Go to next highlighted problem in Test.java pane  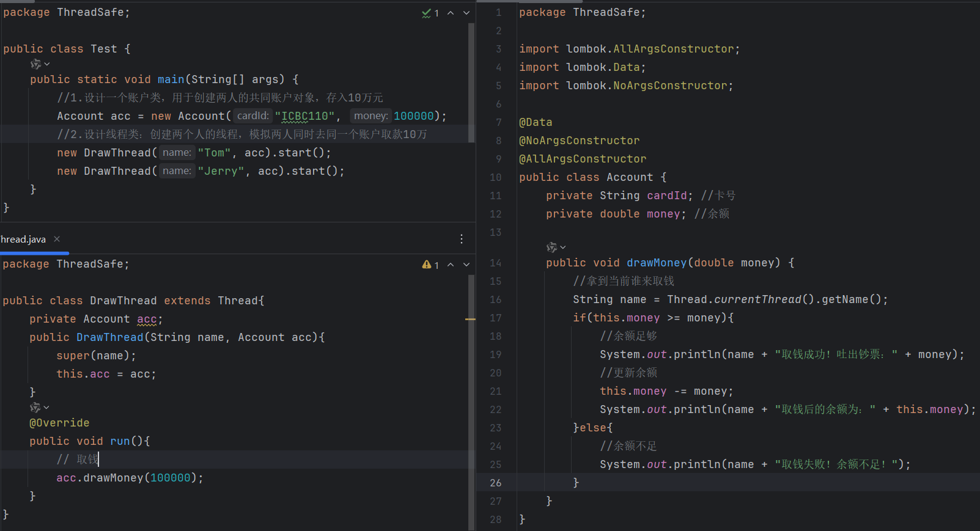click(466, 13)
